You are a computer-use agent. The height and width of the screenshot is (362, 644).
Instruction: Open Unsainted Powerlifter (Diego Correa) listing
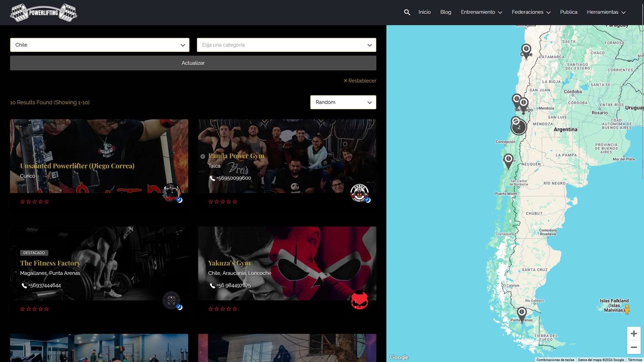point(77,166)
